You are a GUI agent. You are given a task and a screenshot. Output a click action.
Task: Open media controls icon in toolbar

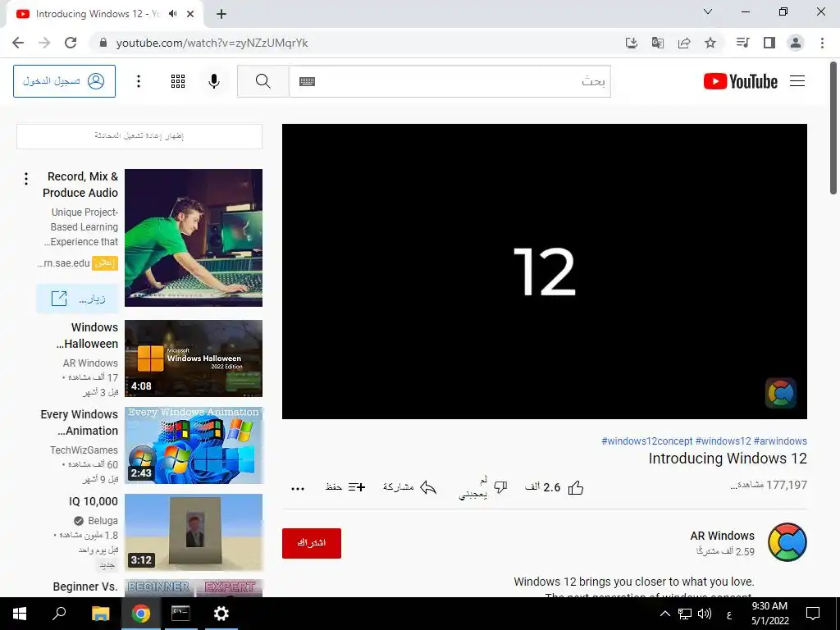(x=742, y=43)
